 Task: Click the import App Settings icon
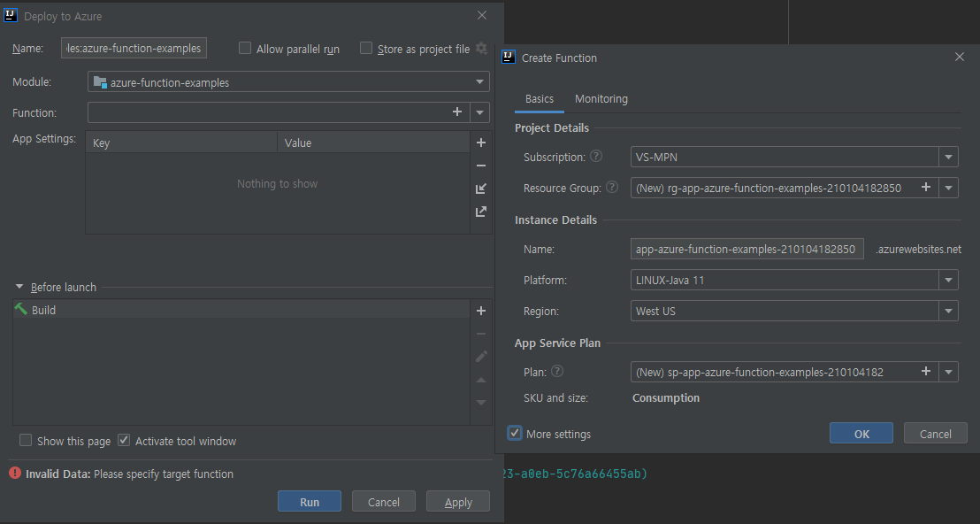coord(481,189)
